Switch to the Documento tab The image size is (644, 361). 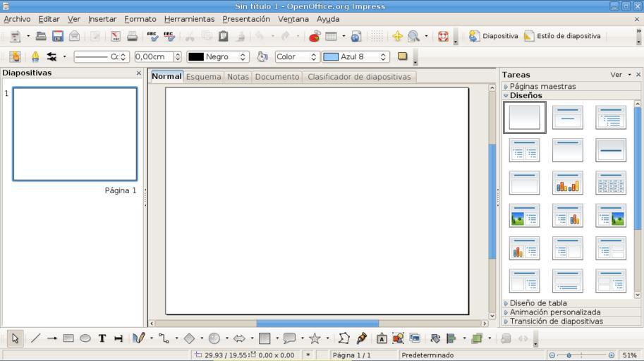(277, 77)
